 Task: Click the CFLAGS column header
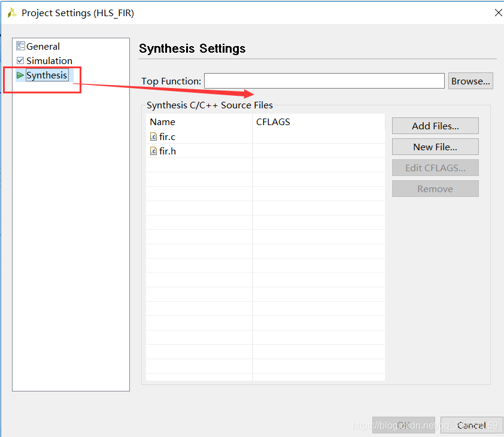click(x=318, y=122)
